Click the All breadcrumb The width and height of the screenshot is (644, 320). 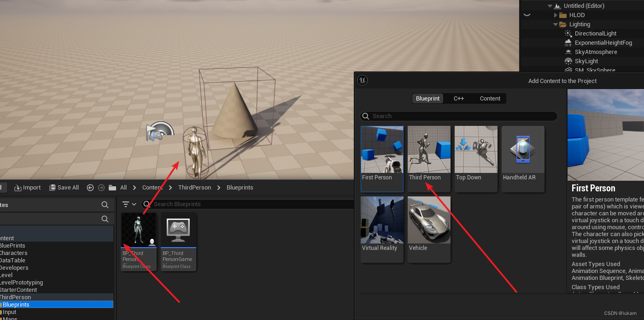123,188
